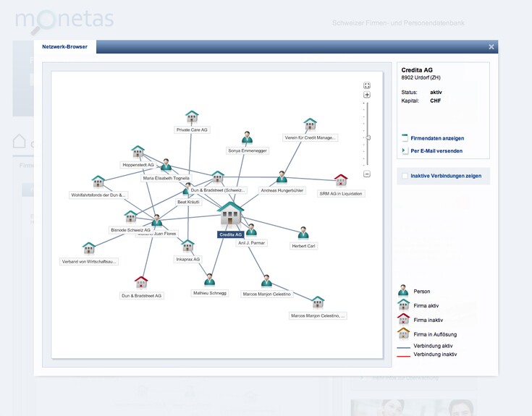
Task: Select the Hoppenstedt AG company icon
Action: 138,151
